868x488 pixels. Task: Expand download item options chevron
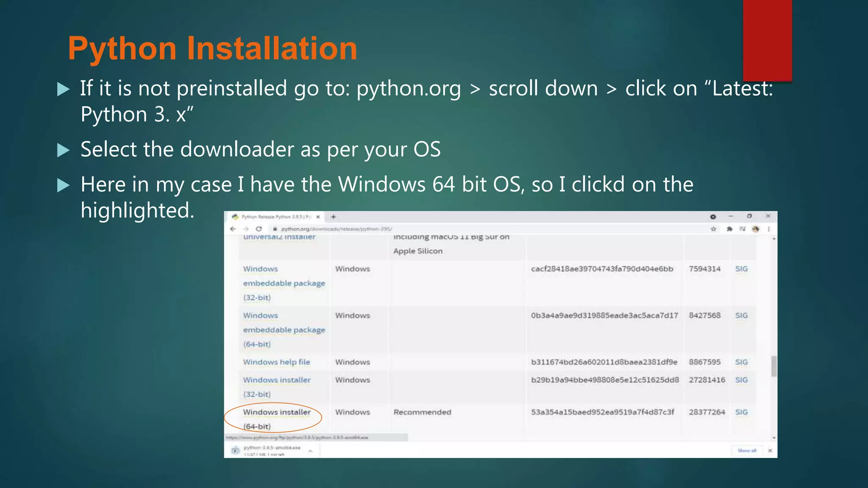click(x=310, y=451)
